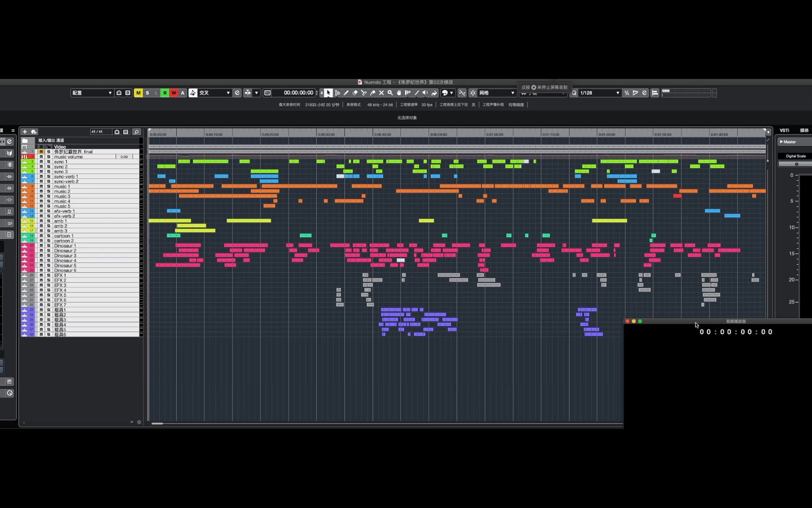812x508 pixels.
Task: Solo the music 1 track
Action: pos(48,187)
